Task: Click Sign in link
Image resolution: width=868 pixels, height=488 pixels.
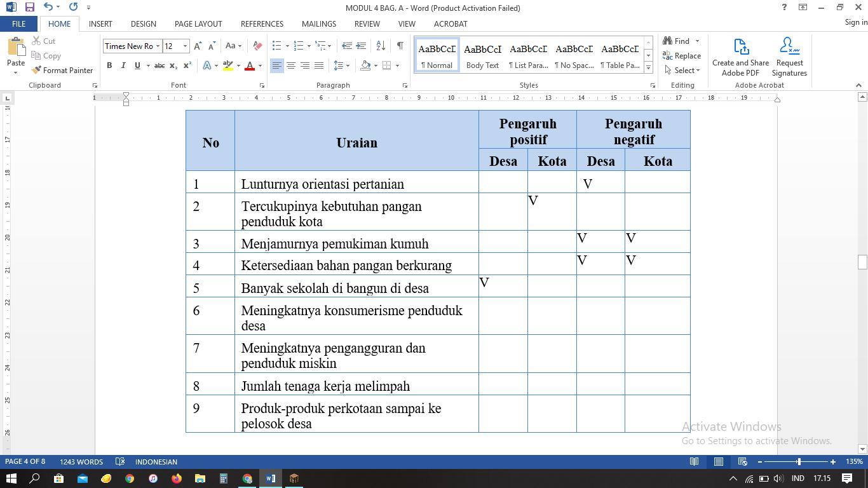Action: point(856,22)
